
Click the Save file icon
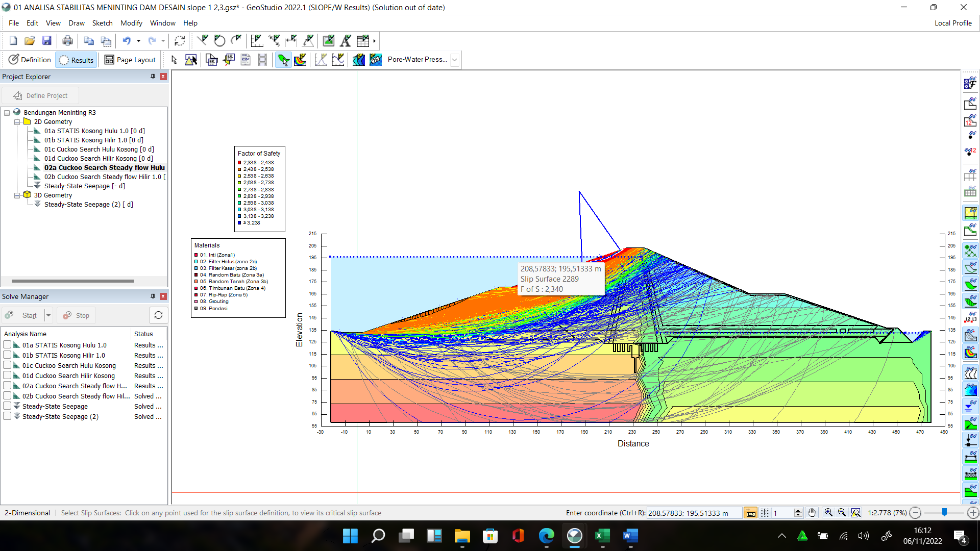[x=46, y=41]
